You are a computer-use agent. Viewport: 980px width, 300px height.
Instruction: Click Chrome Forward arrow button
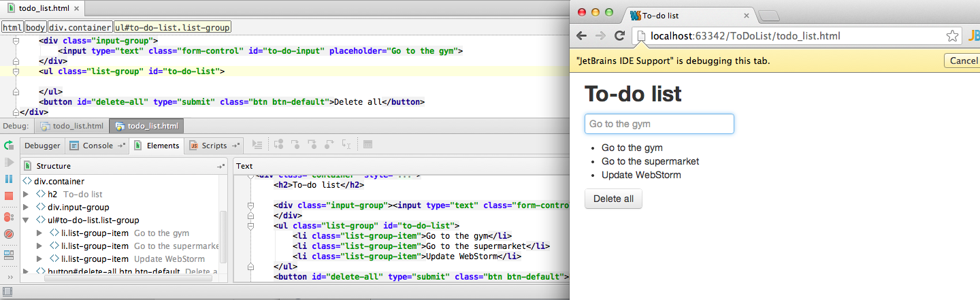pos(600,36)
